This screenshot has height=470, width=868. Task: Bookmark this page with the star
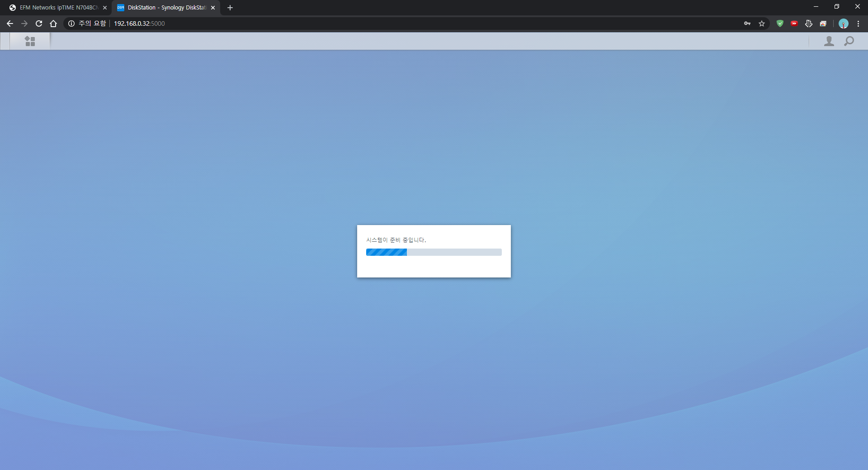coord(762,23)
